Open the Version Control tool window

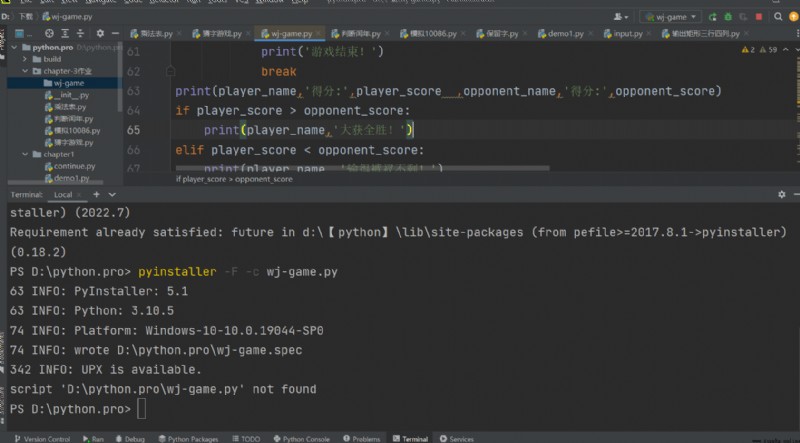(x=42, y=439)
